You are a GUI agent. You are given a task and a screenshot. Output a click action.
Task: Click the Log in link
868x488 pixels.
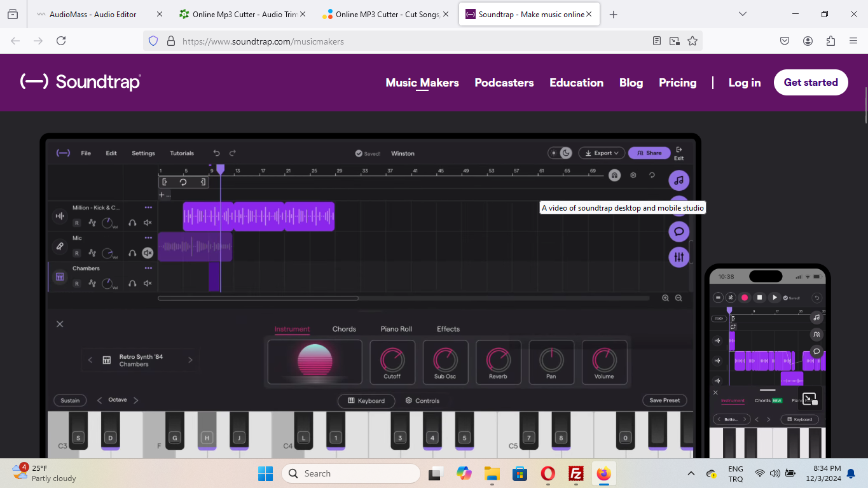(744, 83)
